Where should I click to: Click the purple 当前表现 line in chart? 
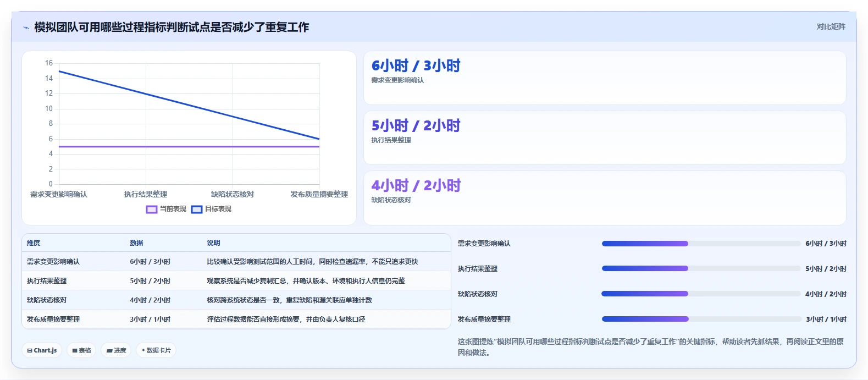(189, 147)
